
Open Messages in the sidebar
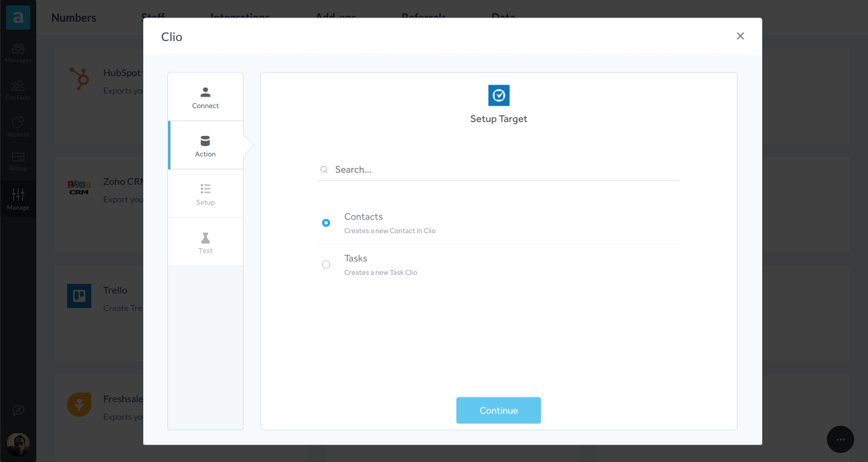pos(18,53)
